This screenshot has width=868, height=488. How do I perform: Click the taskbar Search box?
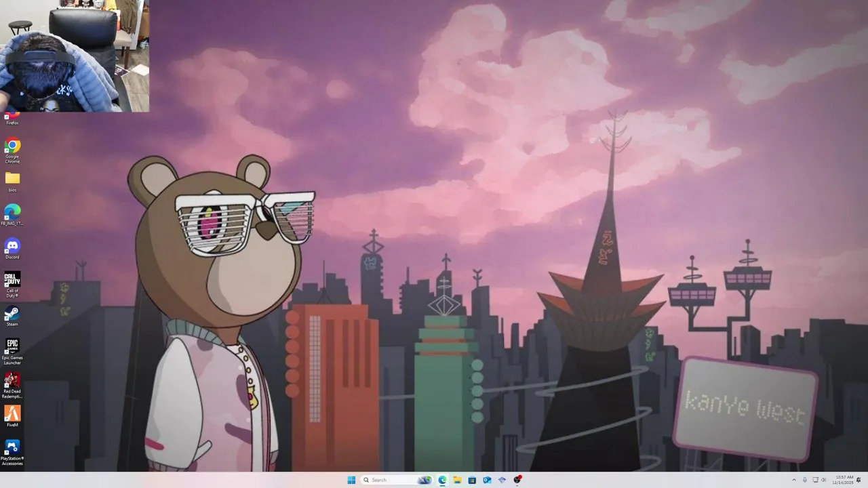click(x=397, y=480)
